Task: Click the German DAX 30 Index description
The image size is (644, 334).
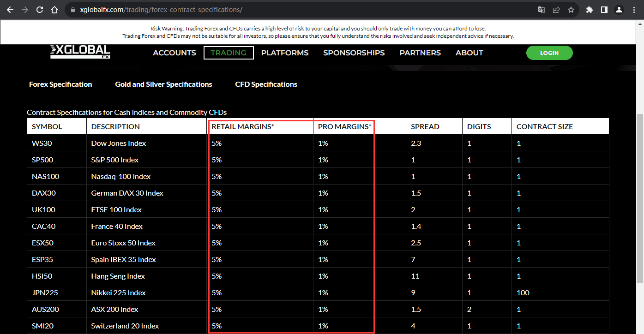Action: (127, 193)
